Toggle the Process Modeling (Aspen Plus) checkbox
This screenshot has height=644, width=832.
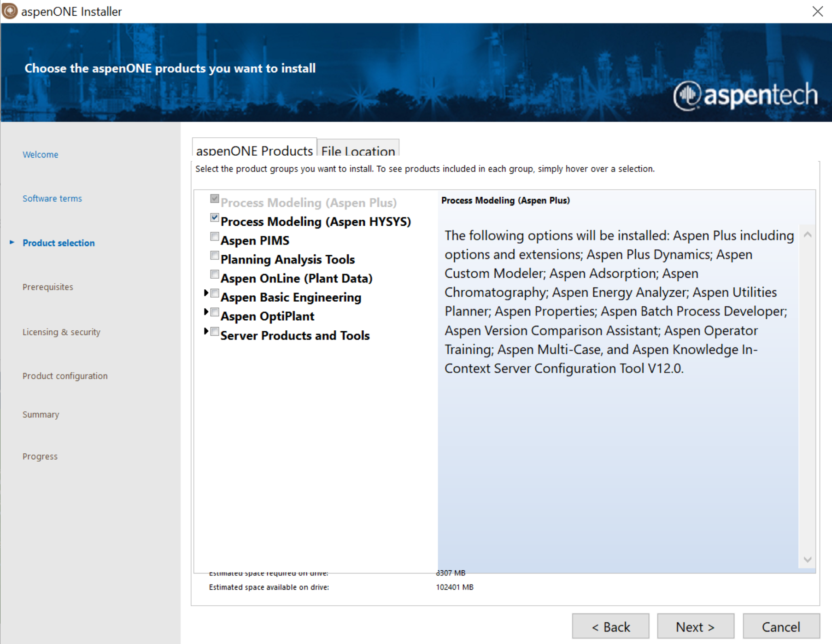214,199
